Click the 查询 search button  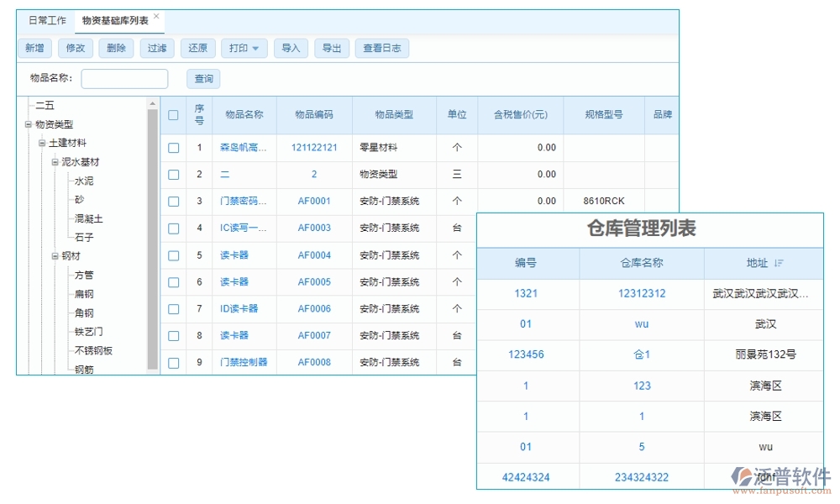coord(203,78)
